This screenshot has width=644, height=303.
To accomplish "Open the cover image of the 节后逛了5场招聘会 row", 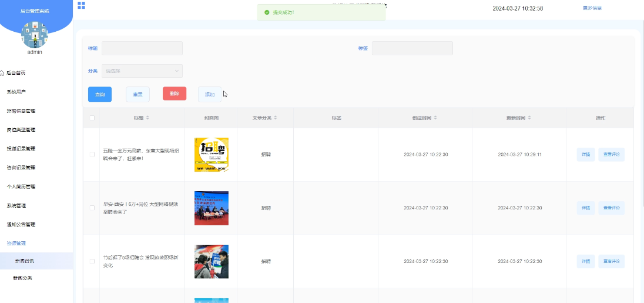I will coord(212,261).
